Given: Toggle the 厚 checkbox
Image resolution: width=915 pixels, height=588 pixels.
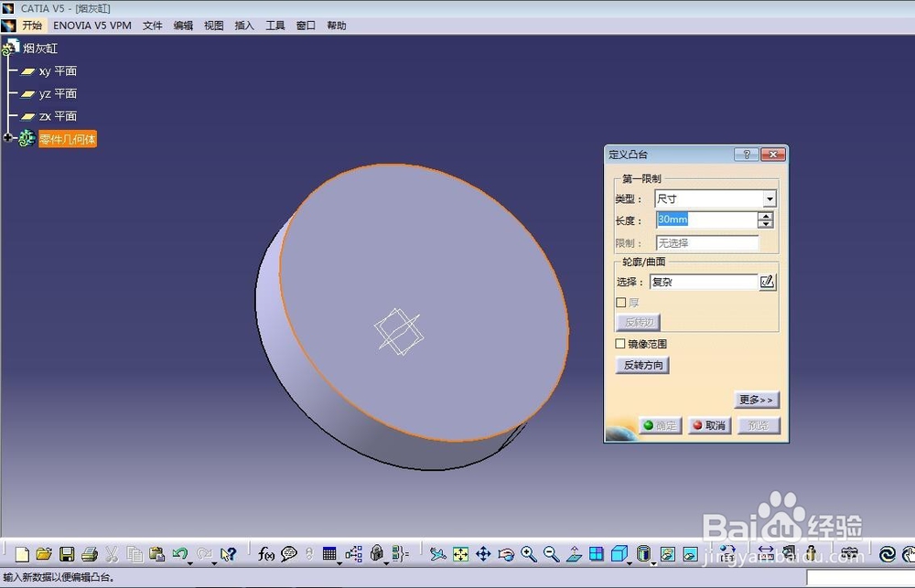Looking at the screenshot, I should (x=619, y=302).
